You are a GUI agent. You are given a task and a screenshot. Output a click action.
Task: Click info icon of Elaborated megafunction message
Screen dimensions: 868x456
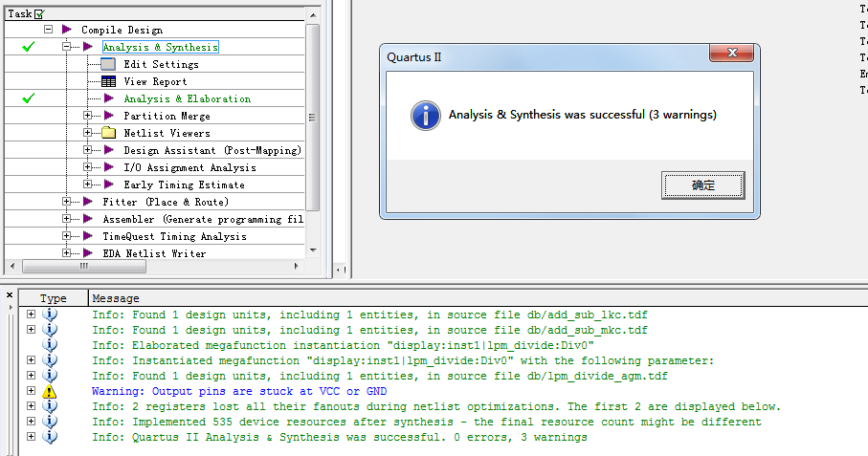[x=50, y=345]
